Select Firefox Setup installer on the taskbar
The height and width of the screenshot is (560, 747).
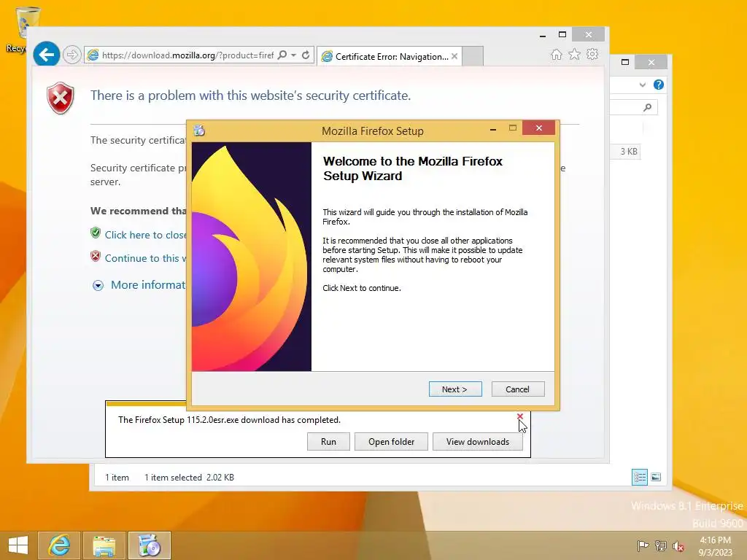tap(149, 545)
